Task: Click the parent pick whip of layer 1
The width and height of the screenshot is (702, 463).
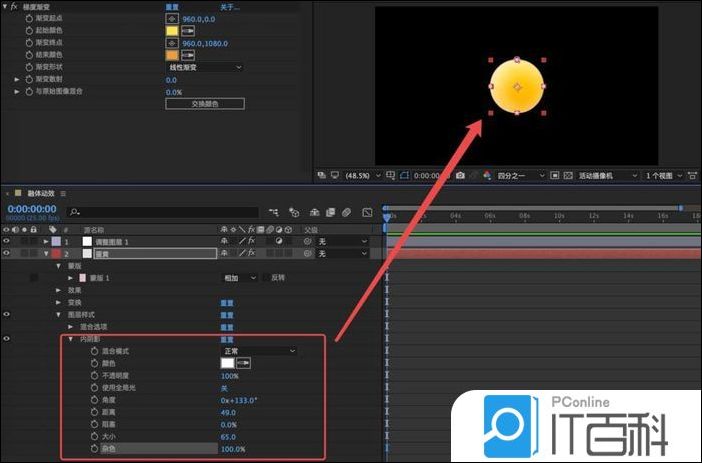Action: point(308,242)
